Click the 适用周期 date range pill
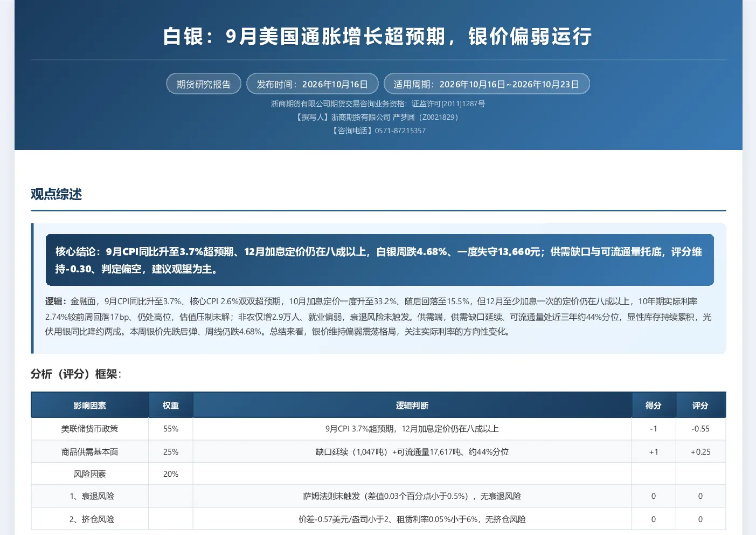756x535 pixels. click(486, 84)
